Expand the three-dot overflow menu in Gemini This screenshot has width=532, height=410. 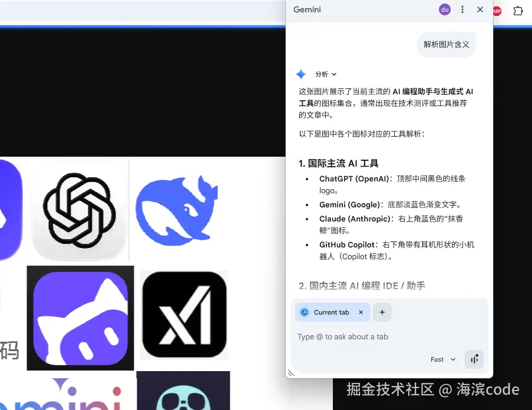[x=462, y=9]
